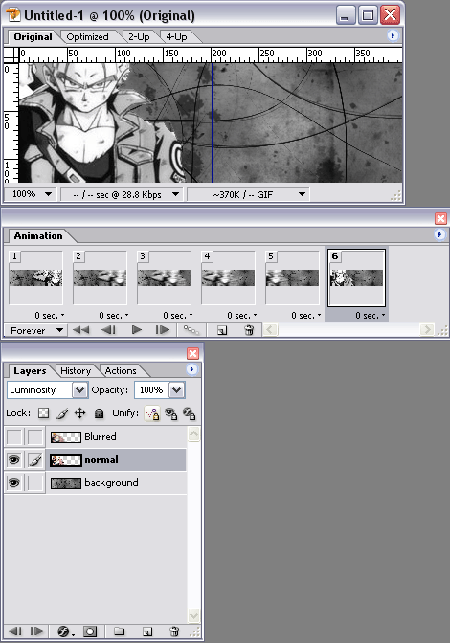Open the Opacity 100% dropdown arrow
Screen dimensions: 450x643
[177, 390]
